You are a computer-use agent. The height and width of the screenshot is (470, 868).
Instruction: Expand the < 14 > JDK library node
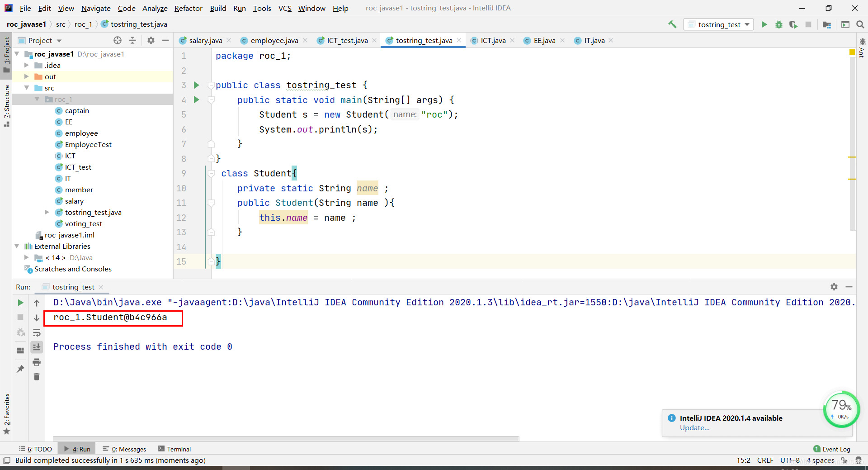(x=27, y=257)
